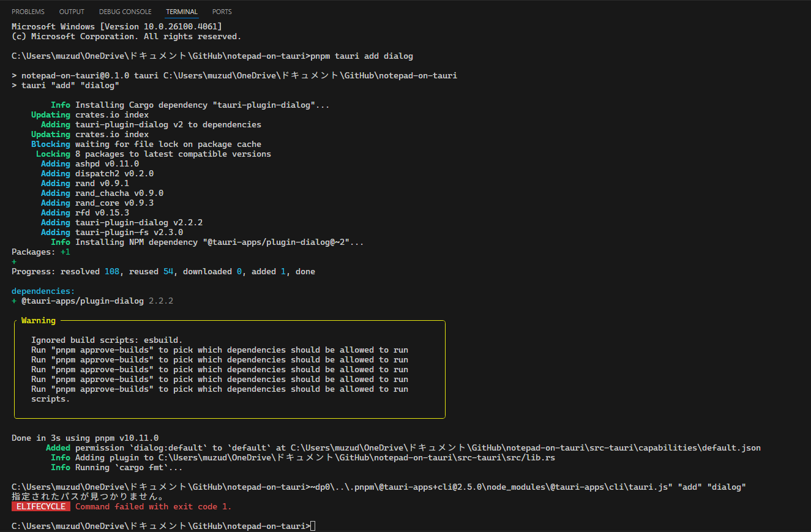Switch to the PROBLEMS tab

pos(28,12)
